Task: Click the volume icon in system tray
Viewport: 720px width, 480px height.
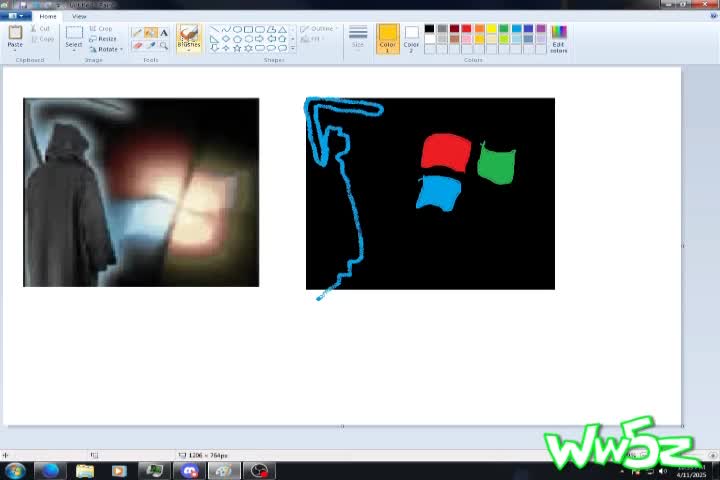Action: tap(663, 471)
